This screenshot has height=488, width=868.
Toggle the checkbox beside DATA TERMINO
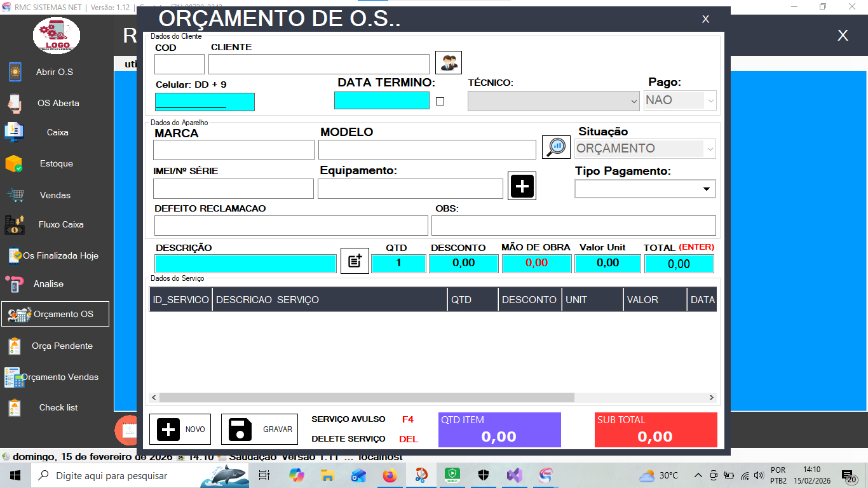click(x=440, y=101)
